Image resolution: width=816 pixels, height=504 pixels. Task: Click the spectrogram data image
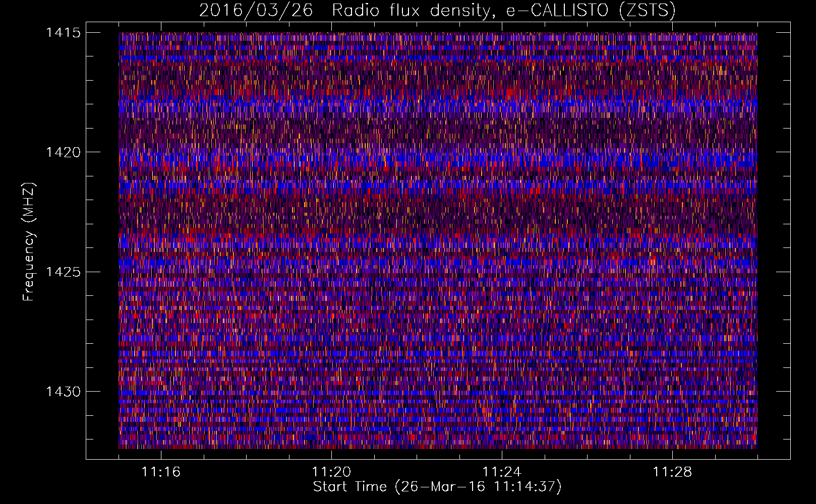click(x=438, y=240)
